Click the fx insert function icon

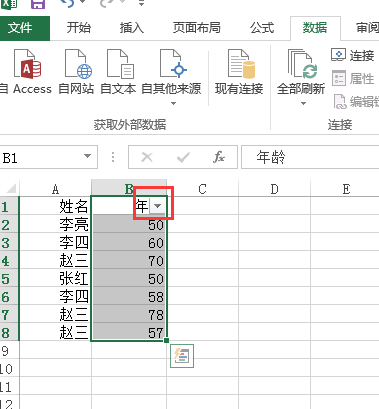(219, 157)
